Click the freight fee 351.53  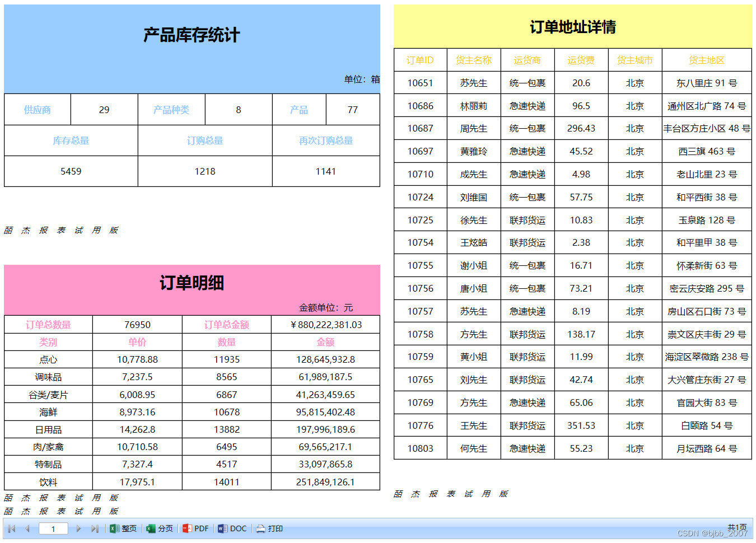(581, 425)
